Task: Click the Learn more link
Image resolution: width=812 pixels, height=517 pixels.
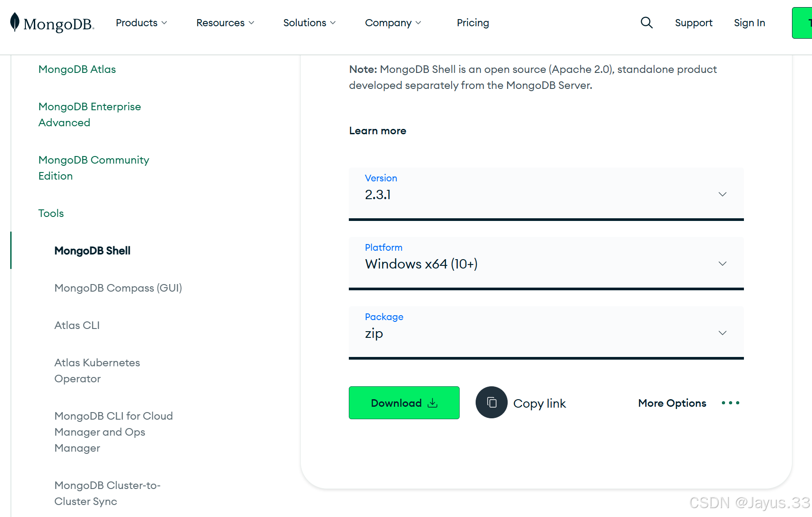Action: click(x=378, y=131)
